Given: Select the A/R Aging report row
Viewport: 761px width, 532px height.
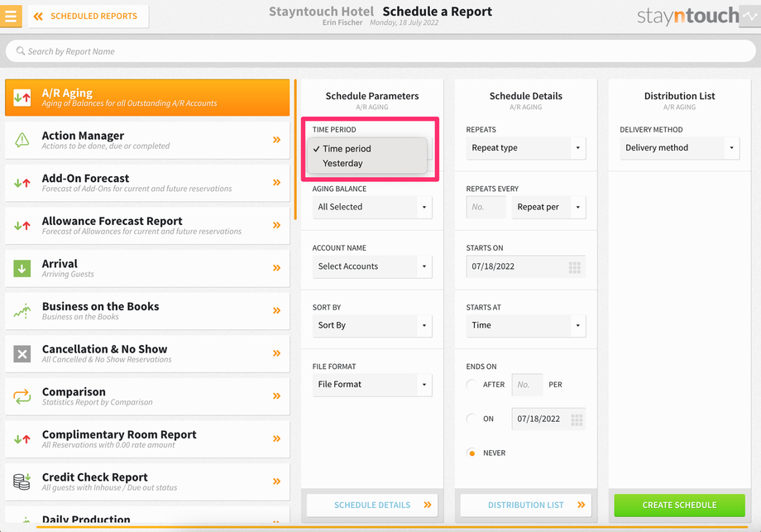Looking at the screenshot, I should point(147,98).
